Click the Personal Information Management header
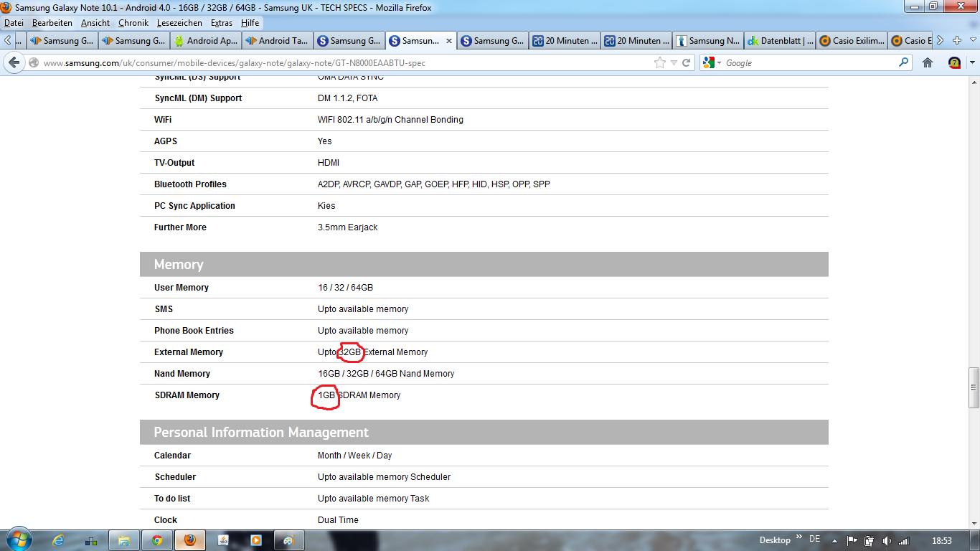Viewport: 980px width, 551px height. (x=484, y=432)
